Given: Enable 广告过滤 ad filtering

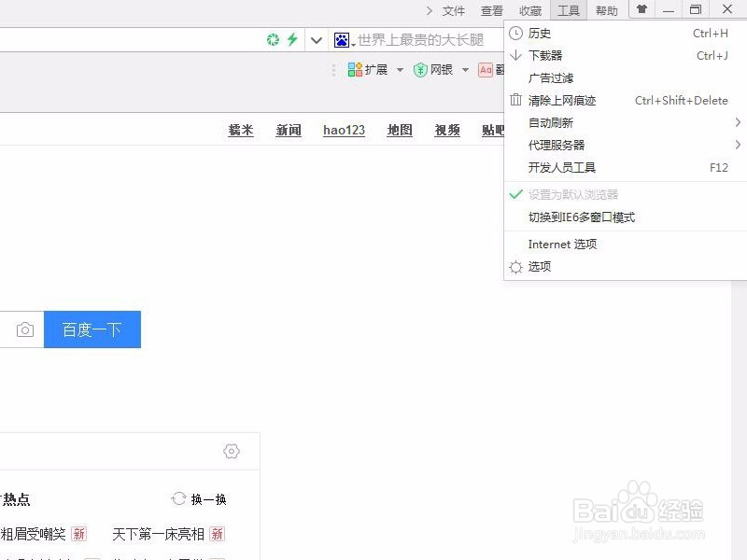Looking at the screenshot, I should tap(552, 77).
